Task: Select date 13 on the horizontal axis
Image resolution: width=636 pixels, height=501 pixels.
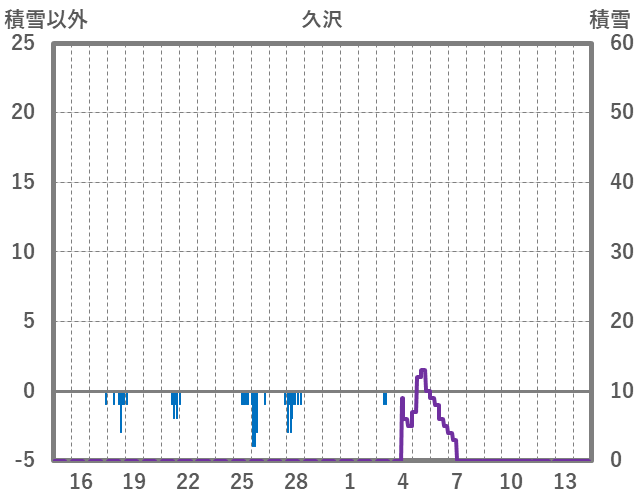Action: [x=564, y=481]
